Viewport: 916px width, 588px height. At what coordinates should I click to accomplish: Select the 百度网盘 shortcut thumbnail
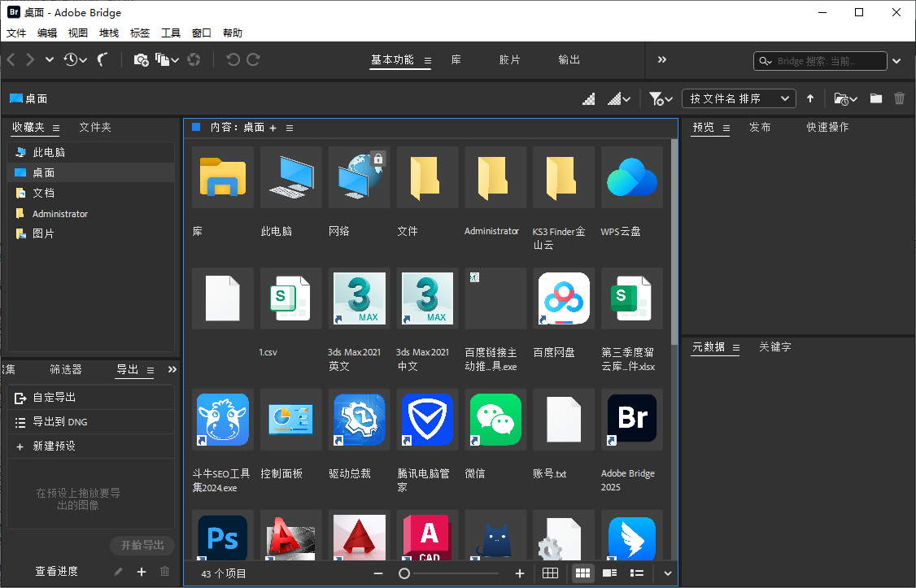pyautogui.click(x=564, y=298)
